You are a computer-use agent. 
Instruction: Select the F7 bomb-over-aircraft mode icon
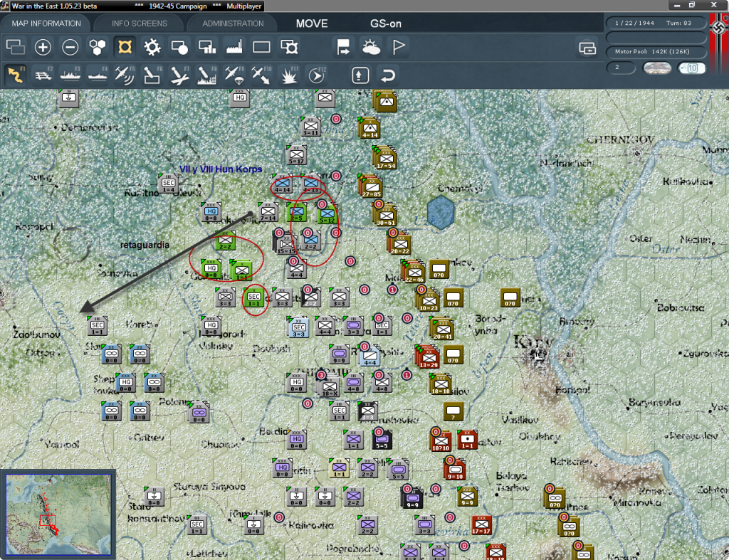tap(179, 75)
